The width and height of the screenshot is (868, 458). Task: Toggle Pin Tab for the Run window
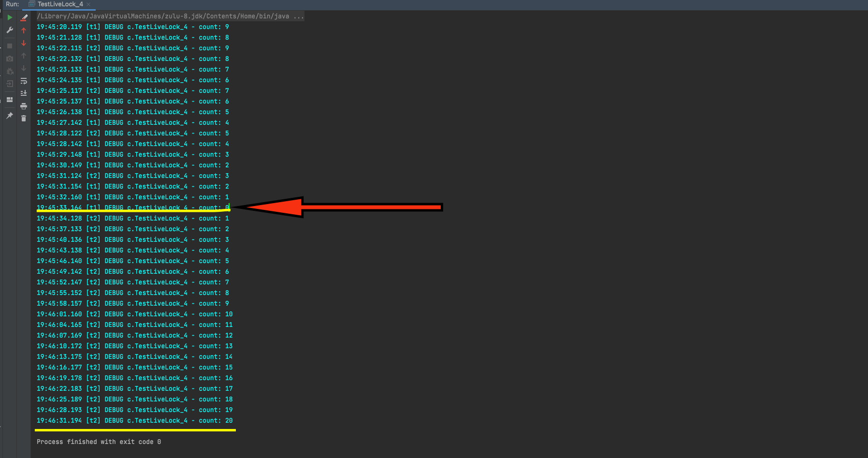[x=10, y=116]
